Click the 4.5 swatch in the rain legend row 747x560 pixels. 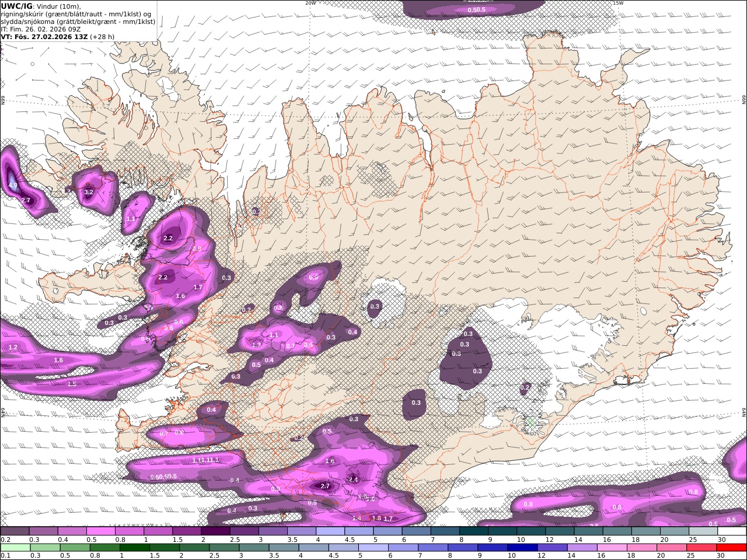coord(343,547)
